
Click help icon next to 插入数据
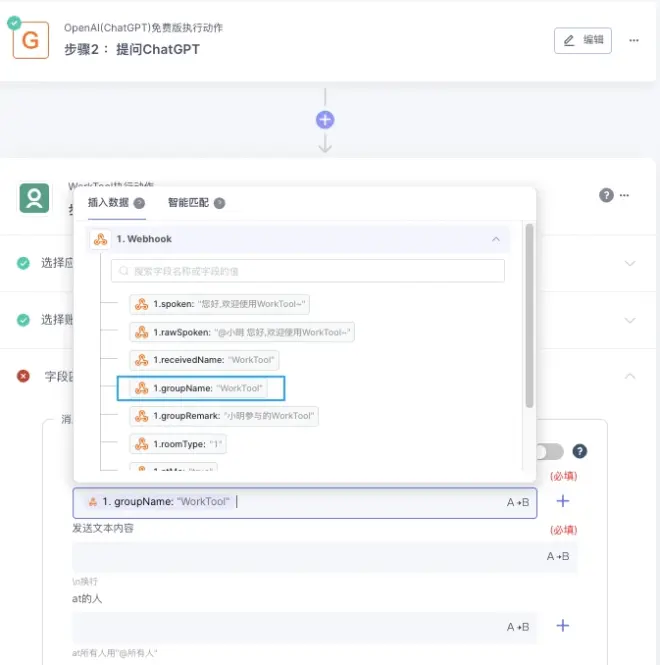(x=139, y=203)
